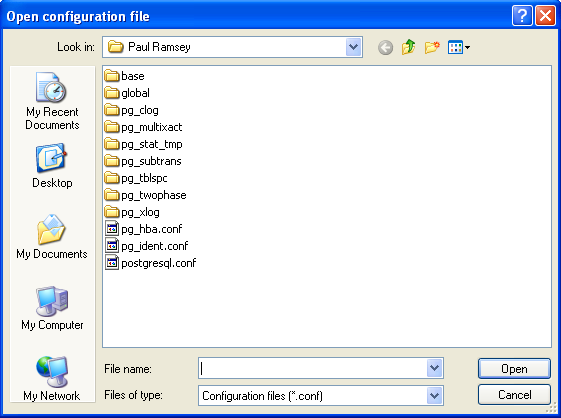
Task: Focus the File name text field
Action: pos(313,368)
